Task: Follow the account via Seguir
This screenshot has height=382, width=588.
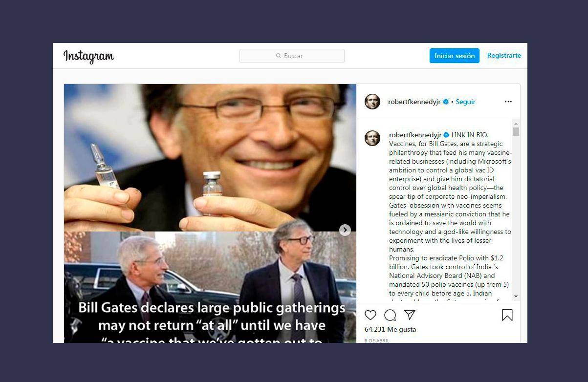Action: pos(466,102)
